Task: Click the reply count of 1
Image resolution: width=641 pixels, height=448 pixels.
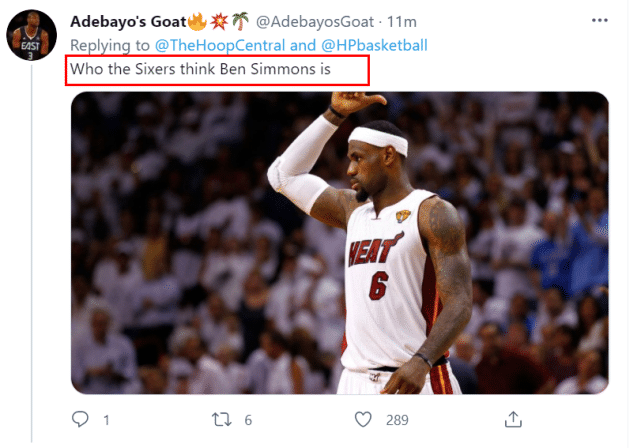Action: pyautogui.click(x=106, y=420)
